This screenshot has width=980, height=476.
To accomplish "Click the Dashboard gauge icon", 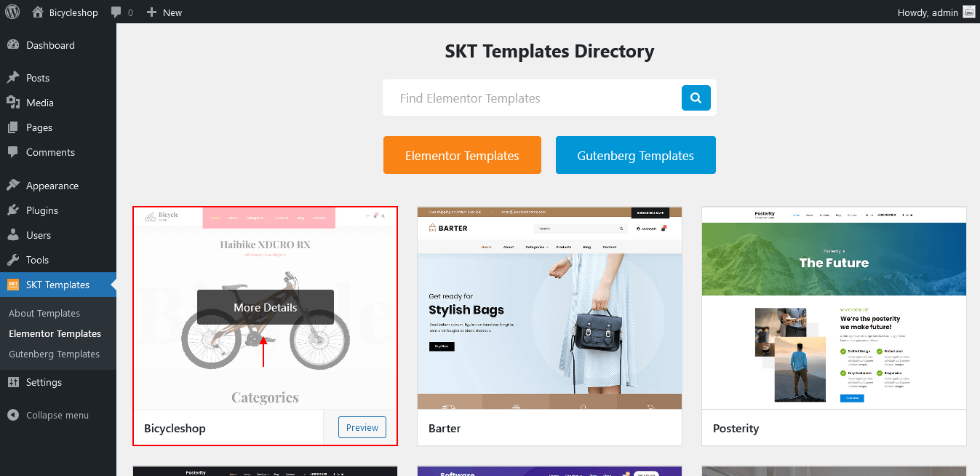I will pyautogui.click(x=13, y=45).
